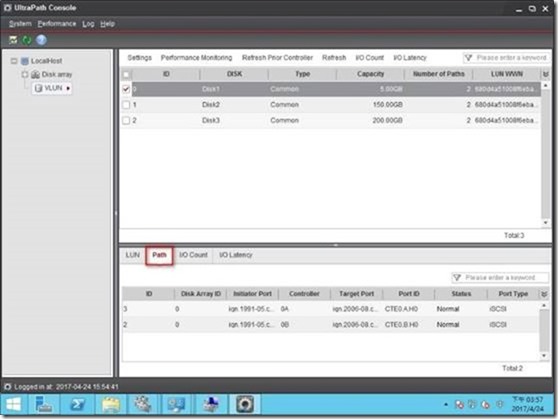Click the Windows Start button
558x419 pixels.
tap(13, 404)
